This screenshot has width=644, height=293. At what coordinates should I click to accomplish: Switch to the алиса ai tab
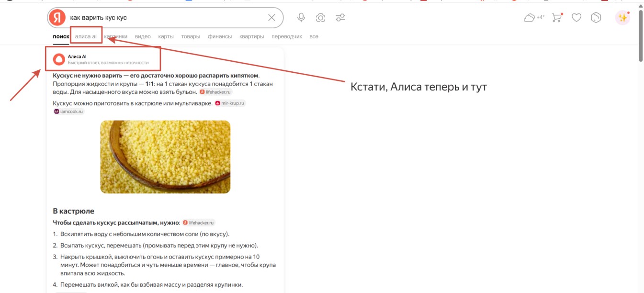[86, 36]
